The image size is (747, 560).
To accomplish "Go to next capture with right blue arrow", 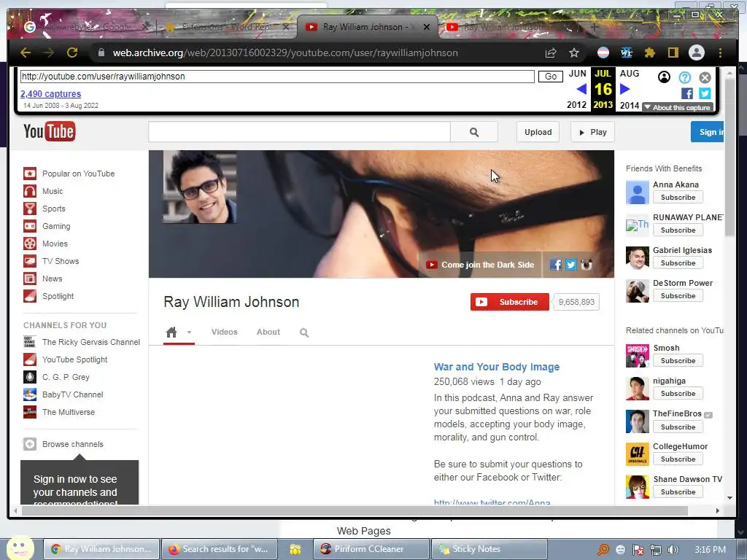I will (x=625, y=89).
